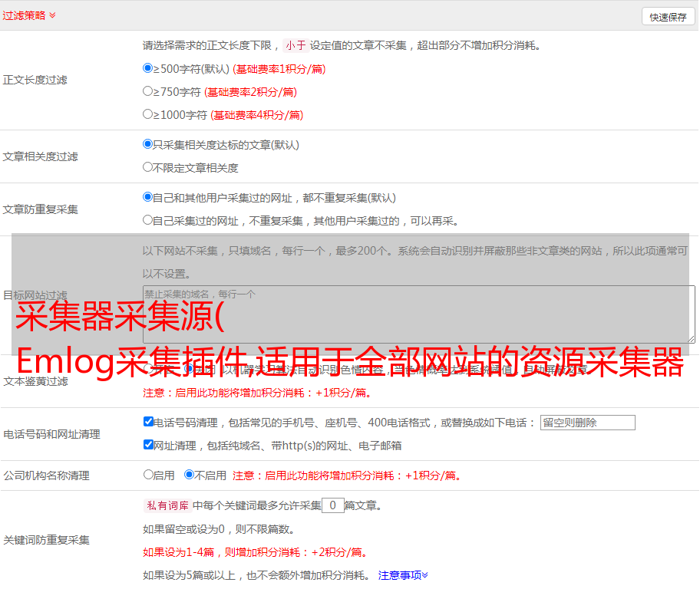Click the (基础费率1积分/篇) red note

pyautogui.click(x=279, y=69)
